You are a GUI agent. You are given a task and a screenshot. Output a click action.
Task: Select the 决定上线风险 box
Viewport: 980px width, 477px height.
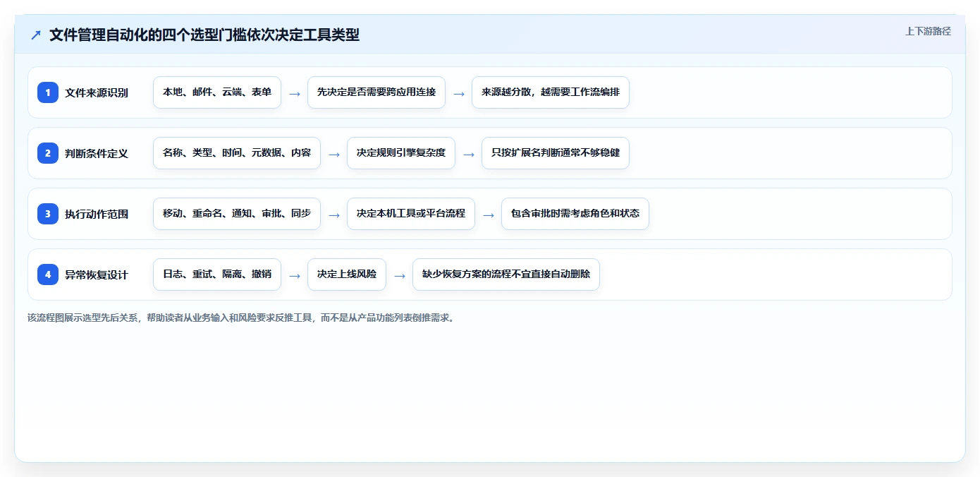[x=347, y=274]
